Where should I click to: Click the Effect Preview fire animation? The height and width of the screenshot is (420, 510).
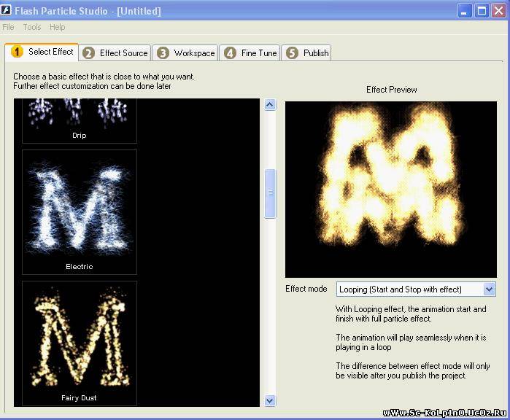[x=391, y=190]
